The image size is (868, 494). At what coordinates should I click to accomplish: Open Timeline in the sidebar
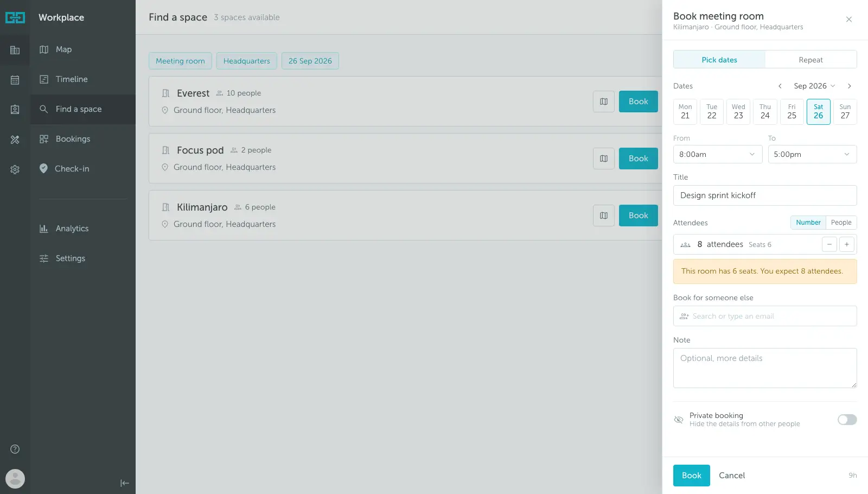pyautogui.click(x=83, y=79)
